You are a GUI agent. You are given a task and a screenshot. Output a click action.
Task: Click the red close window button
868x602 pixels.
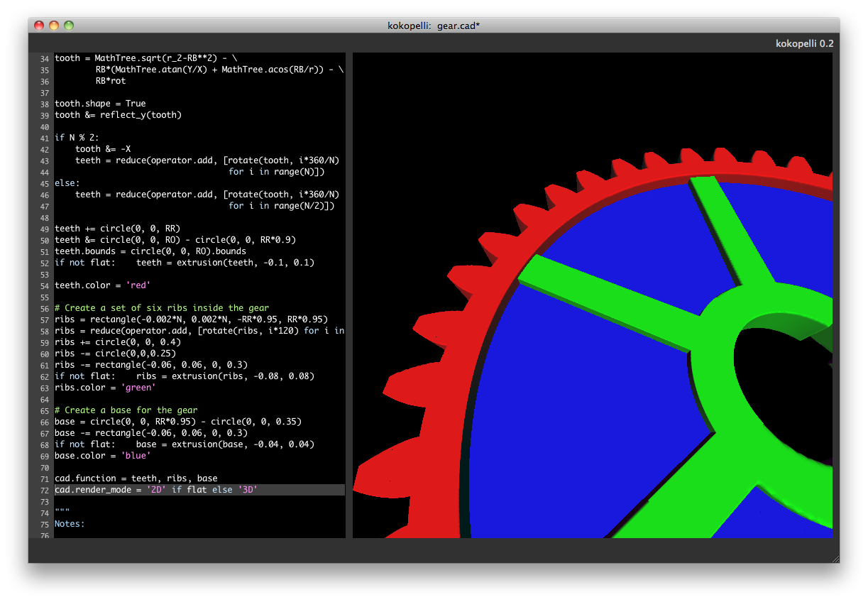pos(39,26)
